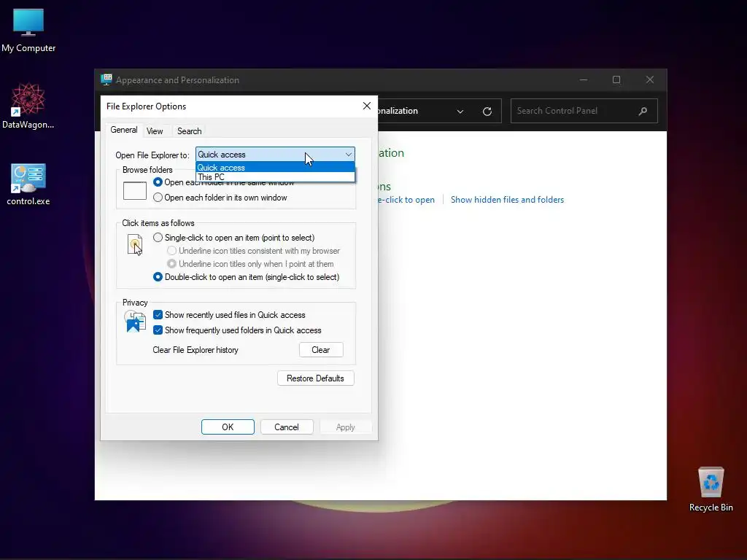This screenshot has height=560, width=747.
Task: Select Open each folder in the same window
Action: click(223, 182)
